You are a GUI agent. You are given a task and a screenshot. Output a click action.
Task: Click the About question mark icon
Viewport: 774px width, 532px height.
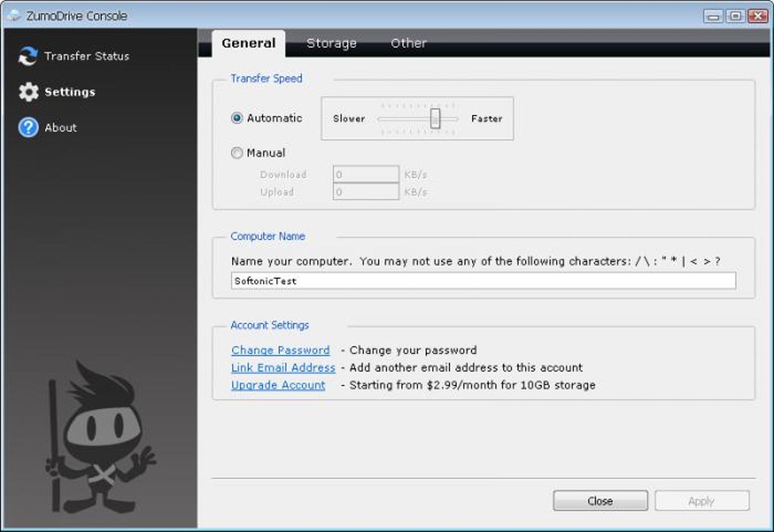click(28, 127)
